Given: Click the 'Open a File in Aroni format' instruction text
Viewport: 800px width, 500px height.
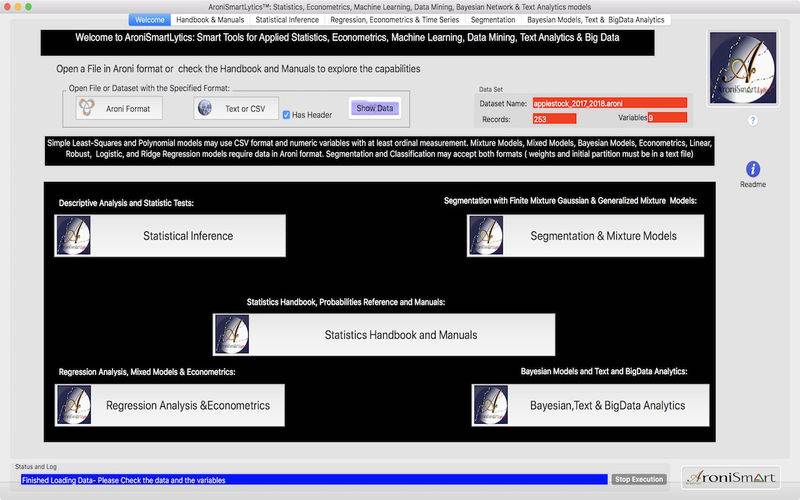Looking at the screenshot, I should pos(238,69).
